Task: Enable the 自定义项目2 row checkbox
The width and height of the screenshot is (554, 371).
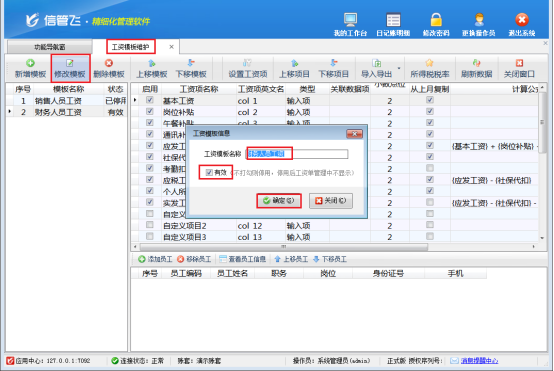Action: pyautogui.click(x=150, y=225)
